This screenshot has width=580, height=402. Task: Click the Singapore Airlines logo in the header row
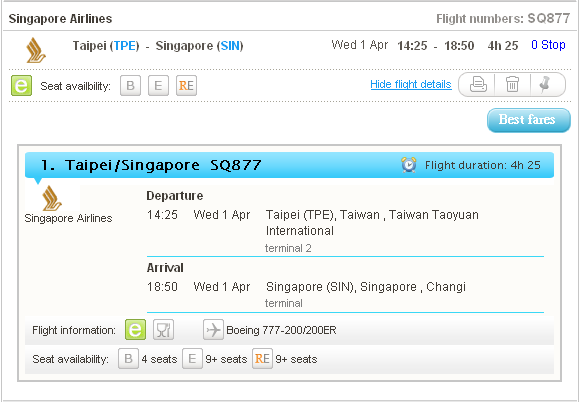coord(36,50)
